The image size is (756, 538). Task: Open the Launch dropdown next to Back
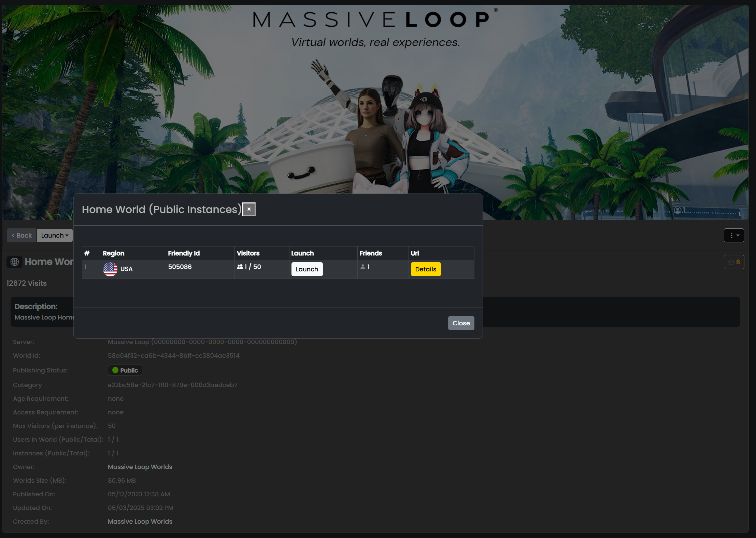[x=55, y=235]
